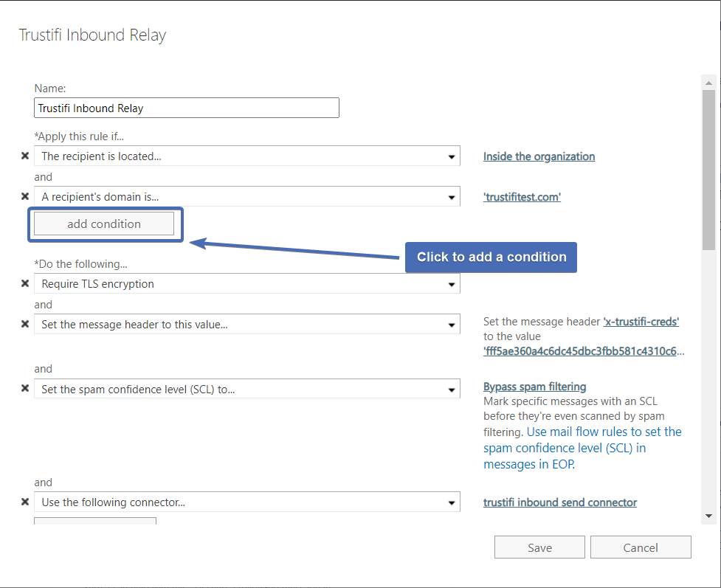721x588 pixels.
Task: Click the scroll down arrow of the rule form
Action: tap(708, 516)
